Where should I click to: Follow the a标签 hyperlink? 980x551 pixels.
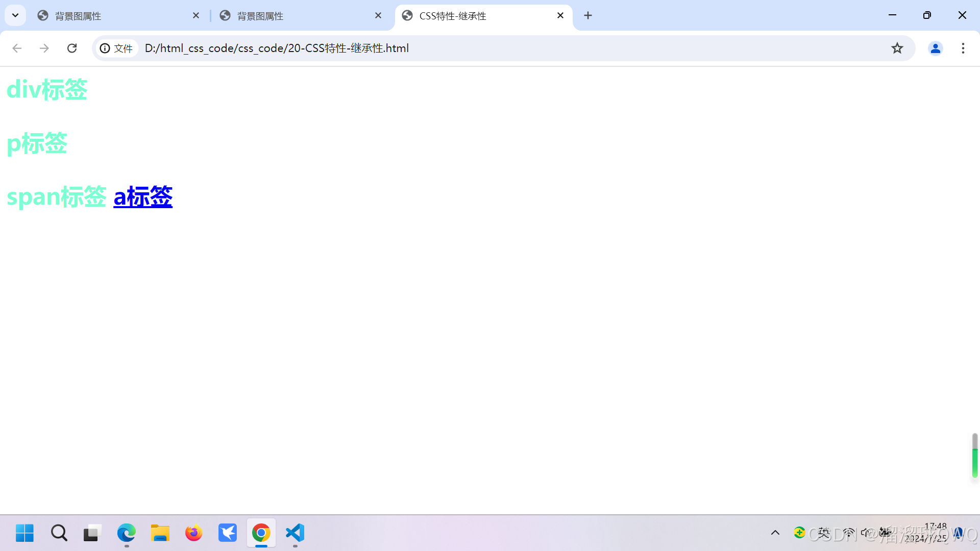tap(143, 197)
